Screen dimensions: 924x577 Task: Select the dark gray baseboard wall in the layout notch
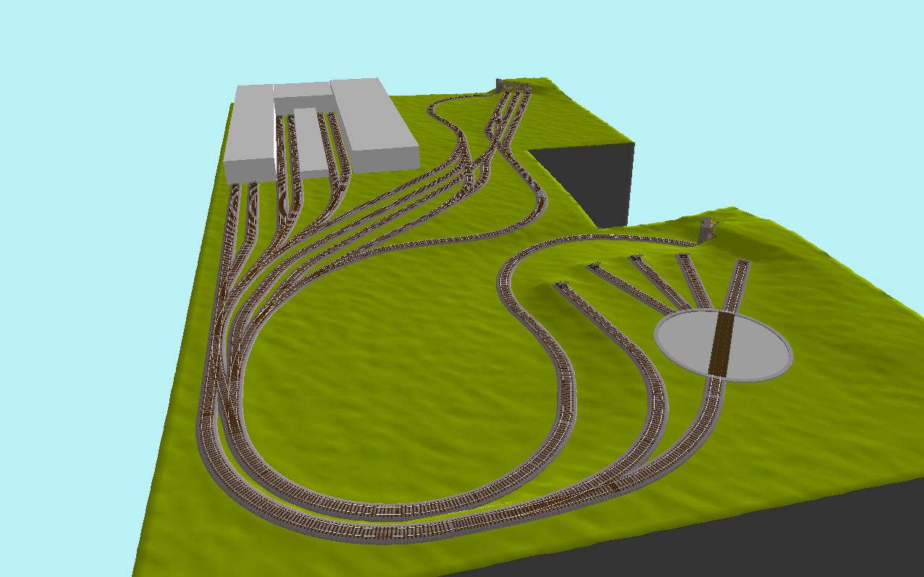coord(588,185)
